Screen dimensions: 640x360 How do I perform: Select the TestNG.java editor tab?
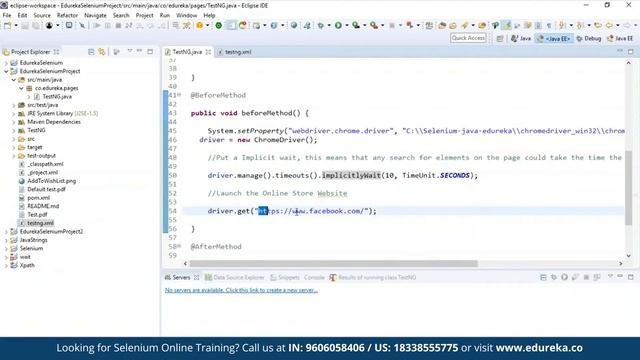[187, 52]
